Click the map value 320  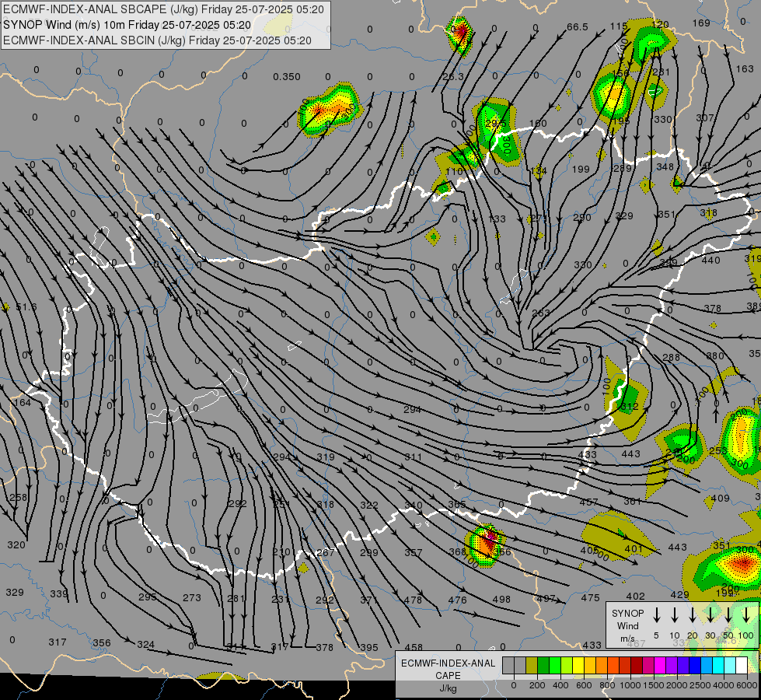[16, 545]
